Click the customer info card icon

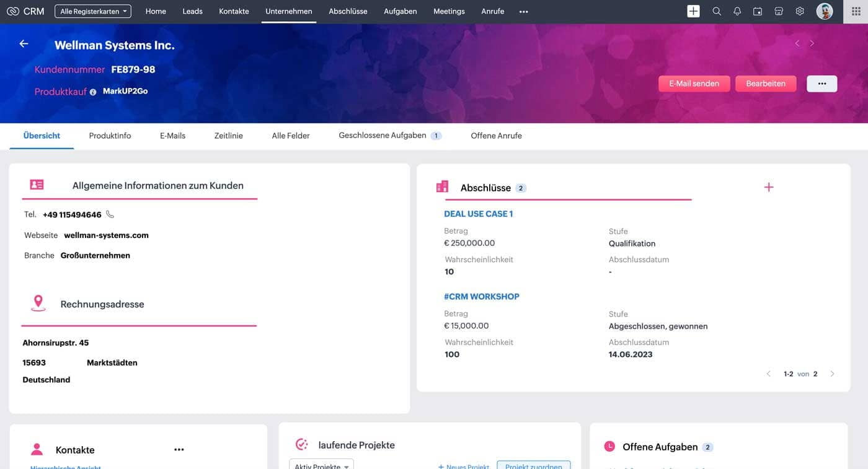[x=37, y=185]
